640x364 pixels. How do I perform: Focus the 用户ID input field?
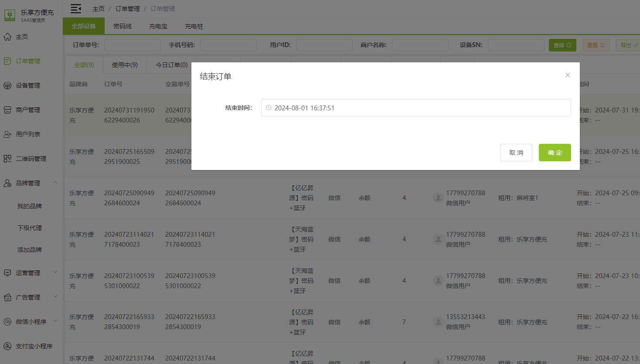(324, 45)
